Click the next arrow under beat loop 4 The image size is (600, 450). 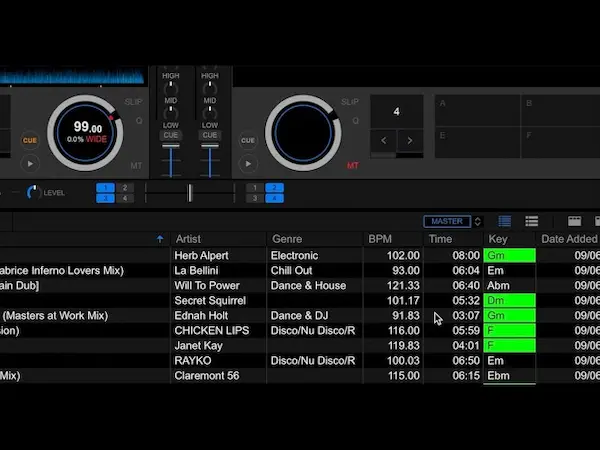[x=409, y=142]
